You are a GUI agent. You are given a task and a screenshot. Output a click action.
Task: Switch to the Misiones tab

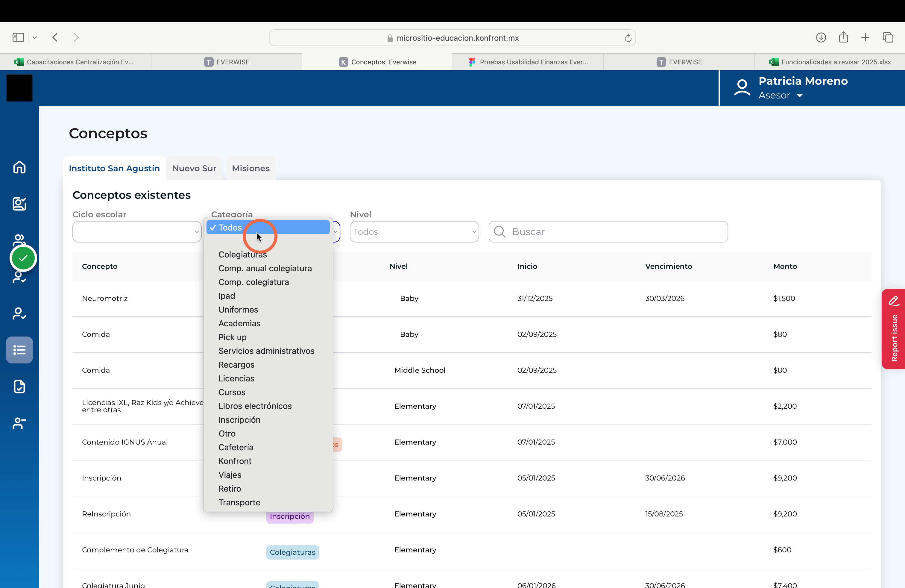(x=250, y=168)
